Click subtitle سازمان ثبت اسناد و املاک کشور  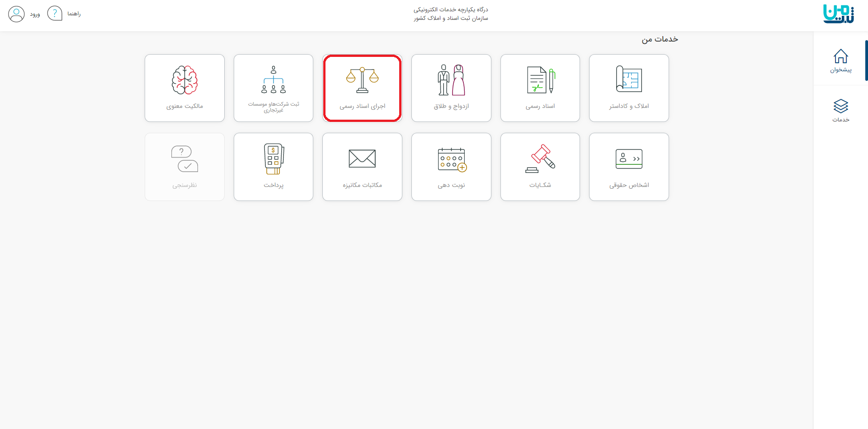(451, 18)
